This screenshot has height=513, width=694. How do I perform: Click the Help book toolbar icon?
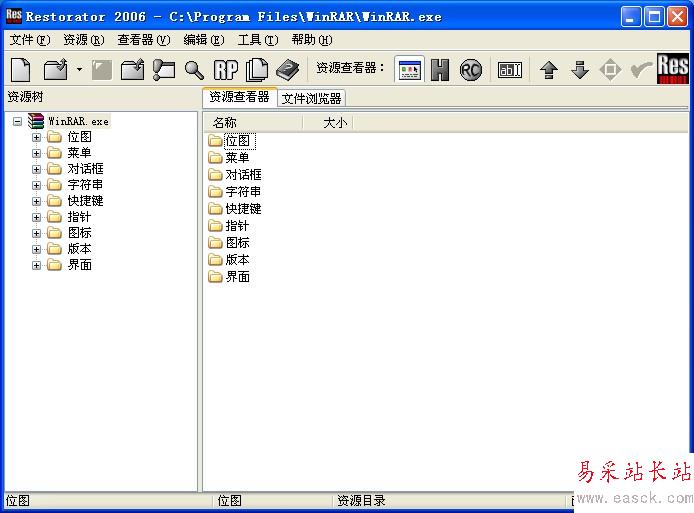pos(288,70)
